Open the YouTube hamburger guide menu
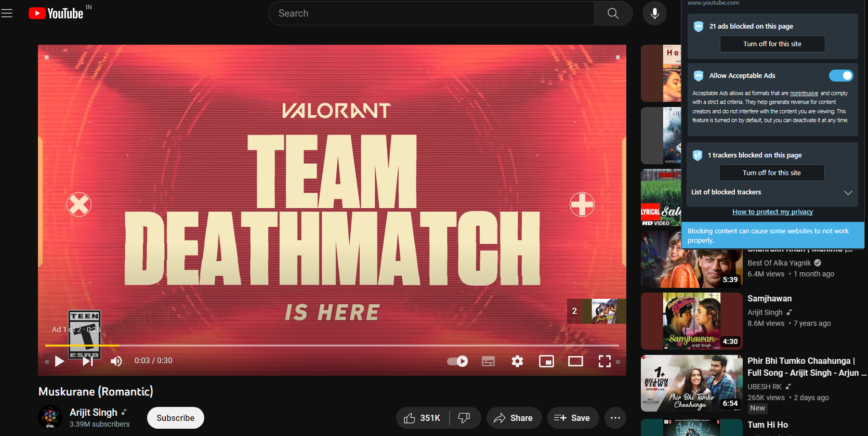868x436 pixels. (7, 14)
